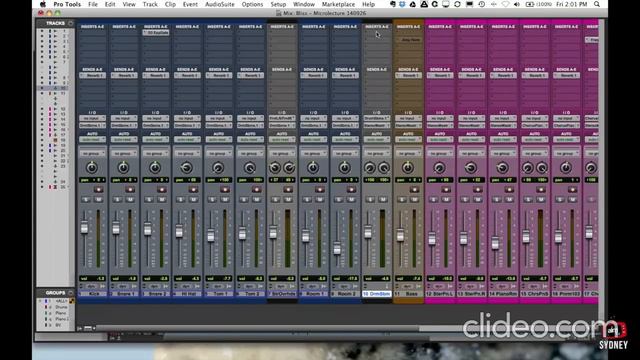Open the insert plug-in on Snare 2 track
Image resolution: width=640 pixels, height=360 pixels.
coord(156,32)
